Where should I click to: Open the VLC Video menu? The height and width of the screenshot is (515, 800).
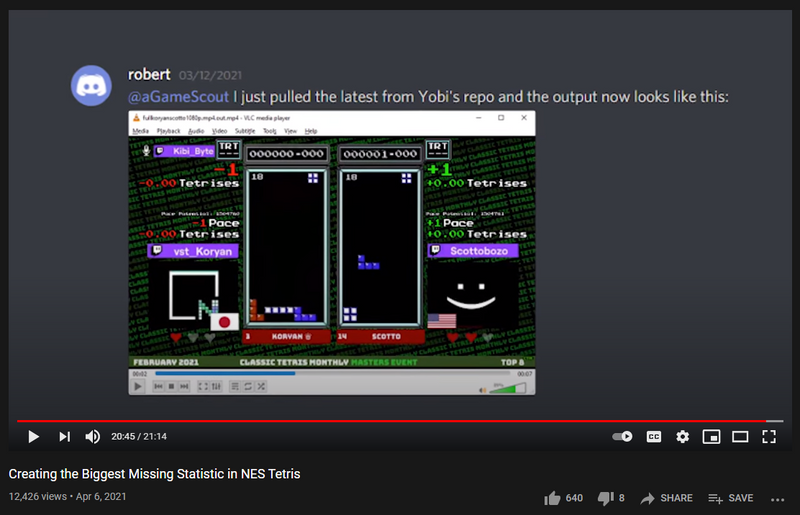pos(219,131)
